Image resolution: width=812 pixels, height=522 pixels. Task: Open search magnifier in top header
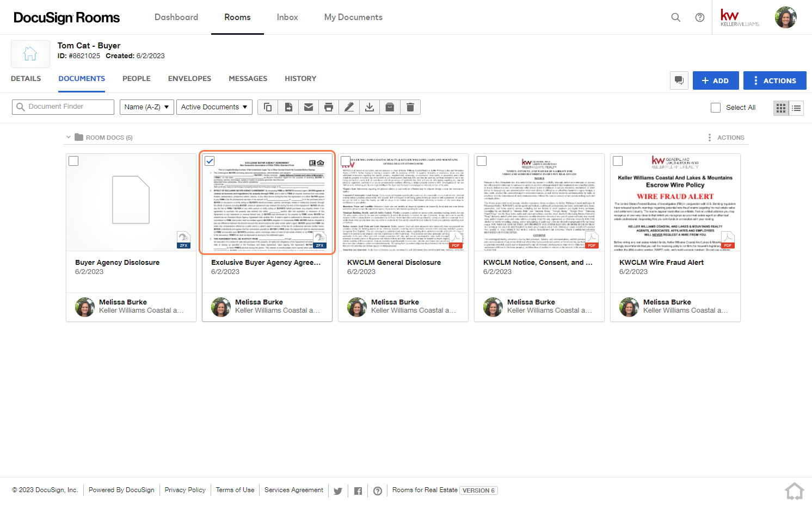tap(676, 17)
